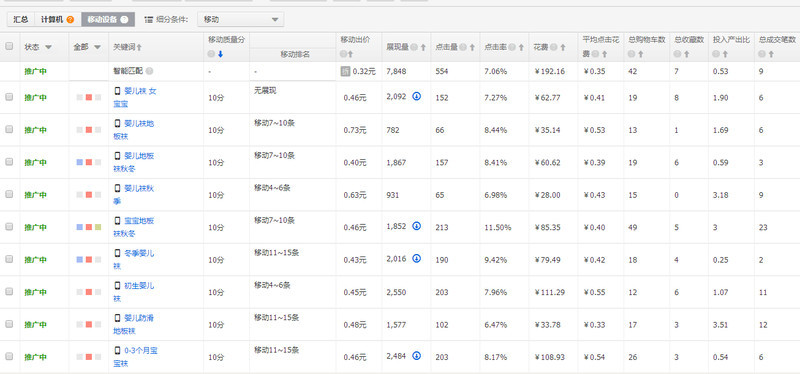800x374 pixels.
Task: Check the box for the 0-3个月宝宝袜 row
Action: pos(9,356)
